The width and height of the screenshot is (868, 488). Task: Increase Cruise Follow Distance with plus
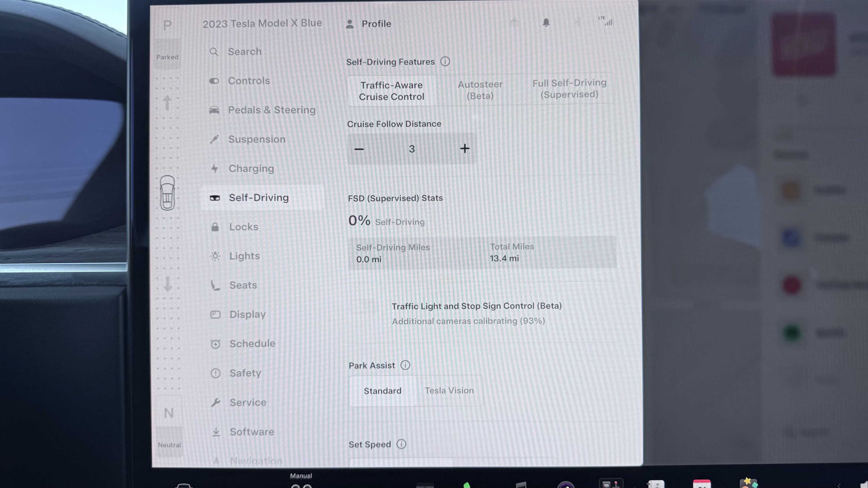tap(465, 148)
